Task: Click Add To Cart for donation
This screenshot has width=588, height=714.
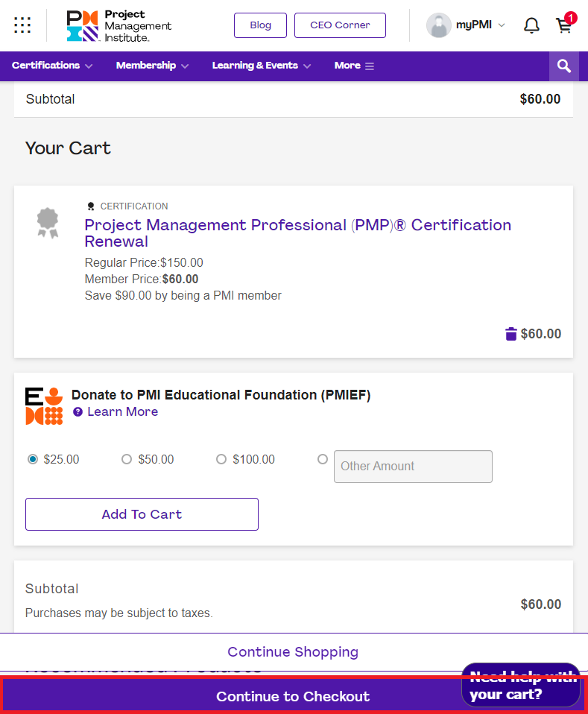Action: pyautogui.click(x=142, y=514)
